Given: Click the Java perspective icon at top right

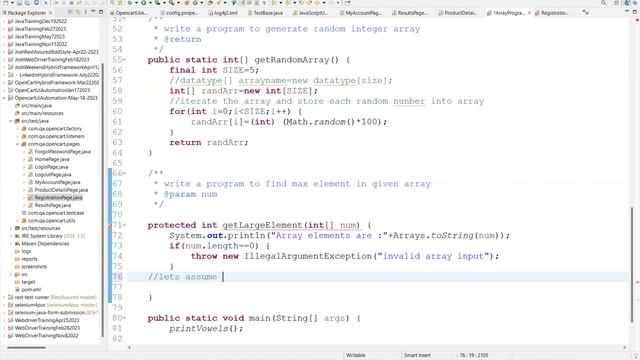Looking at the screenshot, I should [627, 3].
